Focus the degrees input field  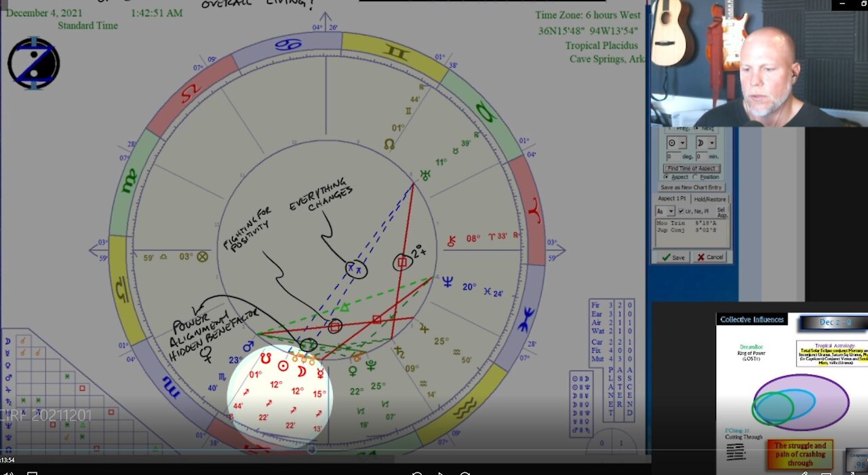pyautogui.click(x=673, y=156)
